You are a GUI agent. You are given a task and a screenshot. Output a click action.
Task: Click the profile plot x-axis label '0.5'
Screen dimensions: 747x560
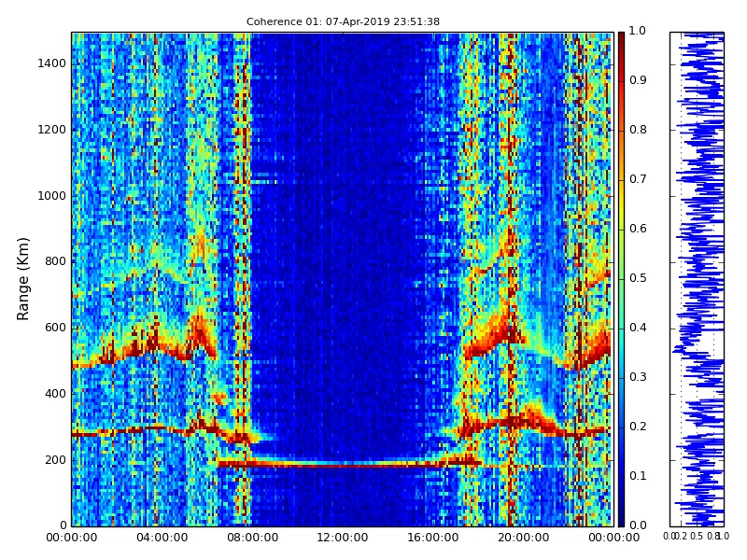(x=697, y=537)
